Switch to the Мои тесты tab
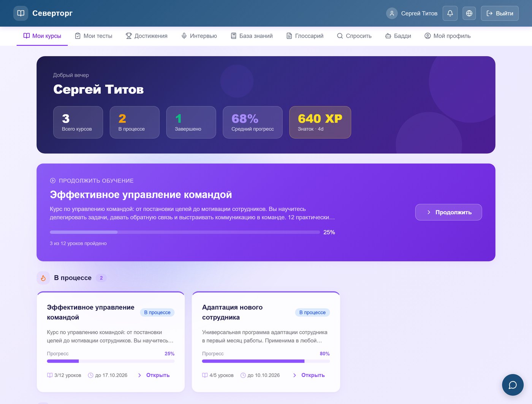532x404 pixels. pos(93,36)
